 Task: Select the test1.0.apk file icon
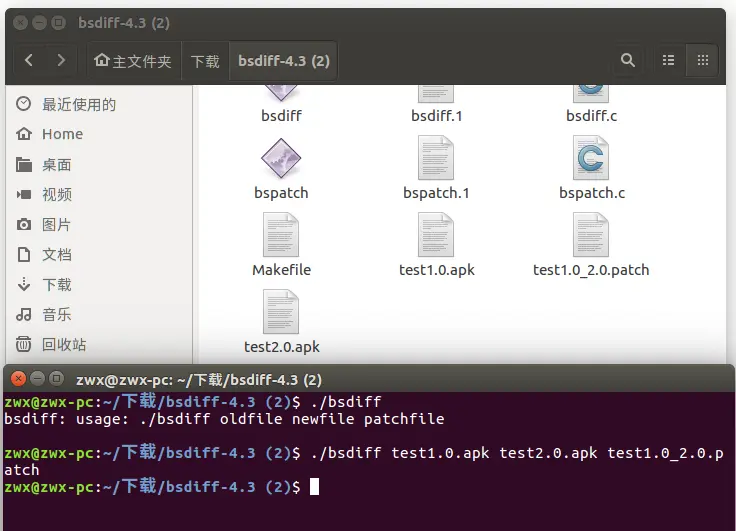(436, 235)
